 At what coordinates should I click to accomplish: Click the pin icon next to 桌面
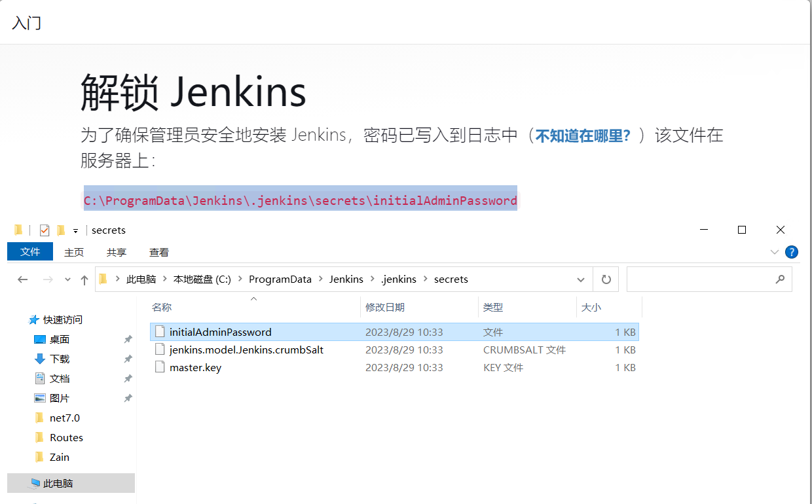(128, 340)
